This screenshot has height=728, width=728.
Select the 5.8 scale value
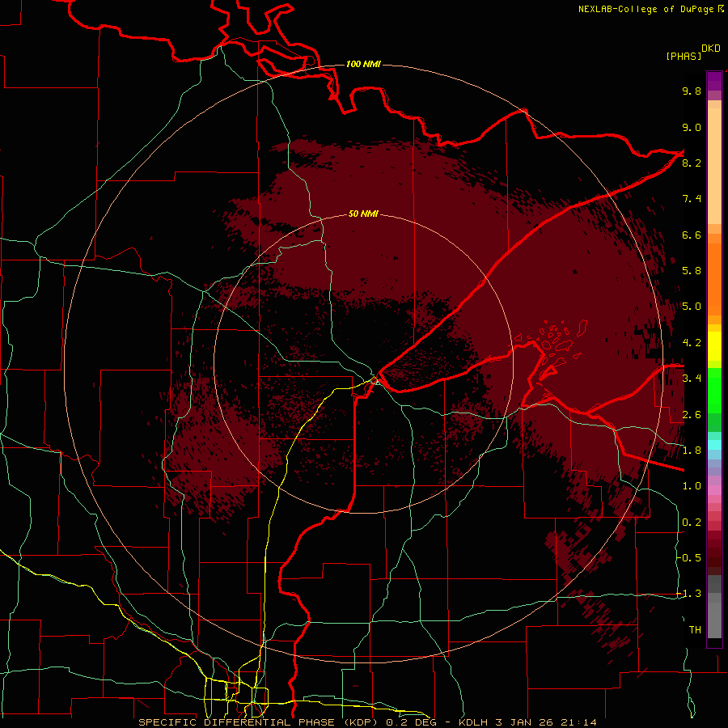[692, 271]
